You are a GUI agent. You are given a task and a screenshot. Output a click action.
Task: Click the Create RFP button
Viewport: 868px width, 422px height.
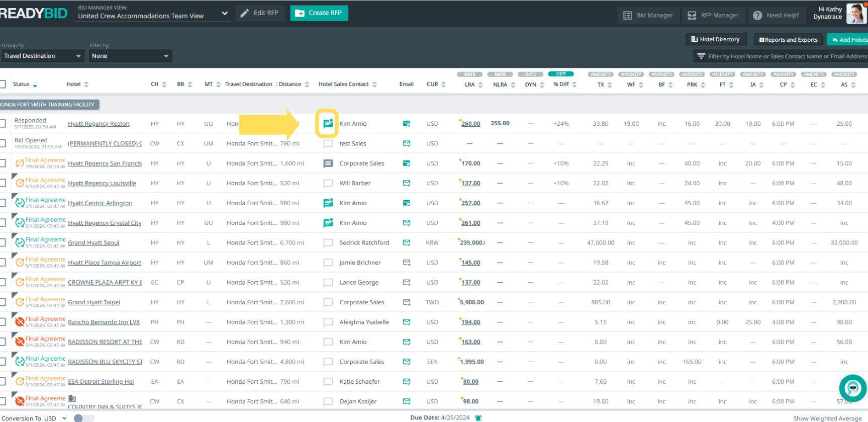[319, 13]
